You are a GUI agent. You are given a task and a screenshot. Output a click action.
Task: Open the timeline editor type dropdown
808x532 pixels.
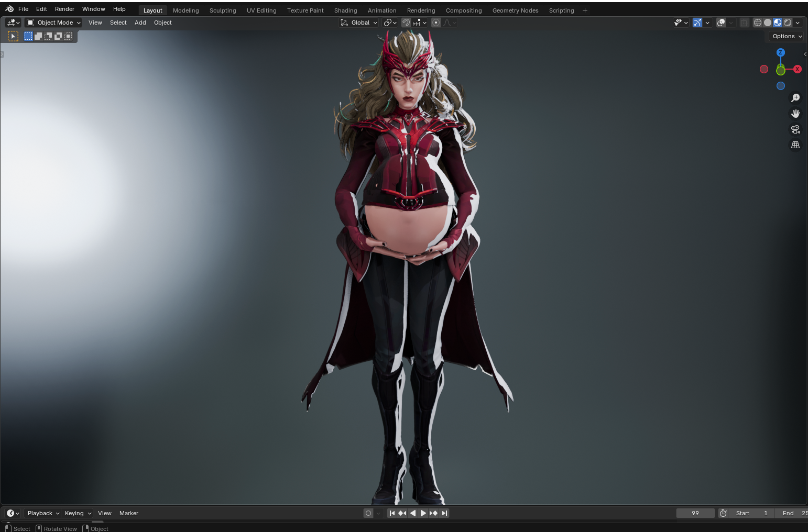[13, 513]
